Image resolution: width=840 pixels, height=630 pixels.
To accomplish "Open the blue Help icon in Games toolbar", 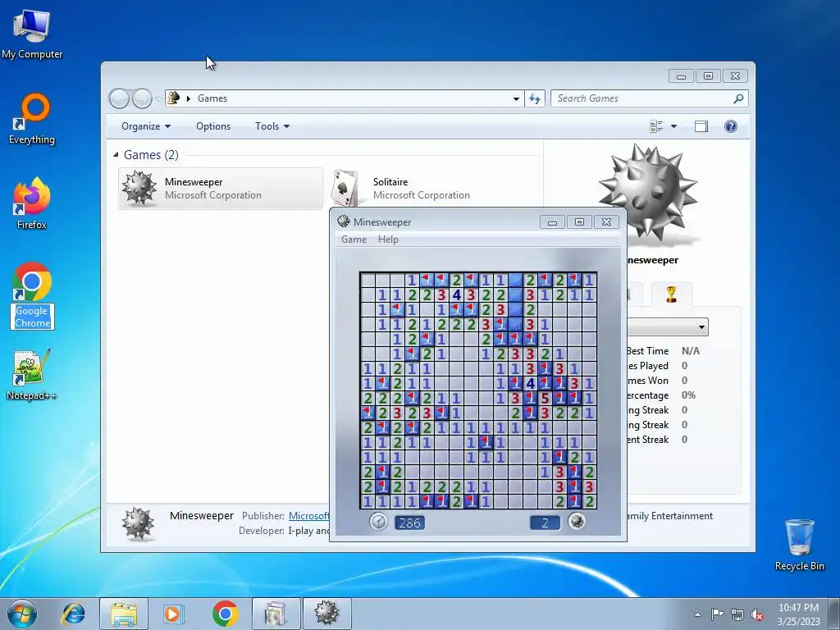I will pyautogui.click(x=731, y=126).
